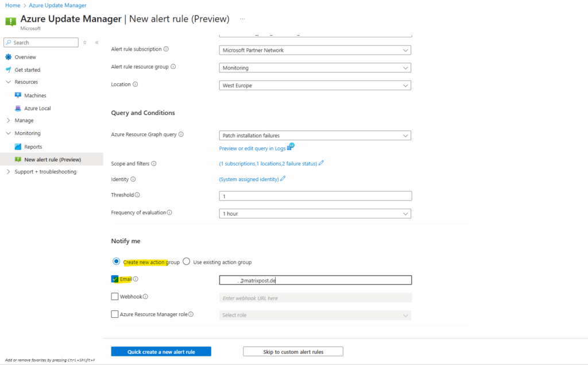Viewport: 588px width, 365px height.
Task: Click the Azure Update Manager header icon
Action: point(10,21)
